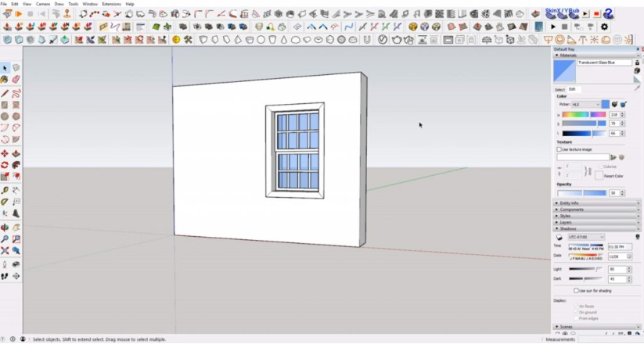Select the Walk footprints tool
This screenshot has width=644, height=344.
click(x=5, y=276)
